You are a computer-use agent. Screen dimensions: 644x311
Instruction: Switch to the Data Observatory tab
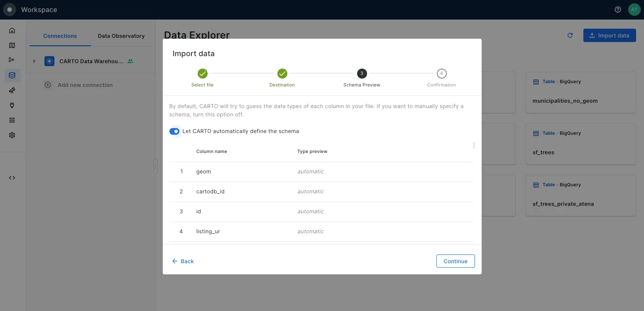pyautogui.click(x=121, y=36)
